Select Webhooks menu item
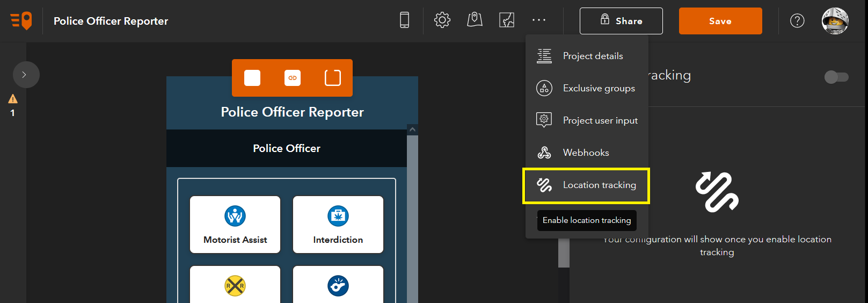 point(587,153)
